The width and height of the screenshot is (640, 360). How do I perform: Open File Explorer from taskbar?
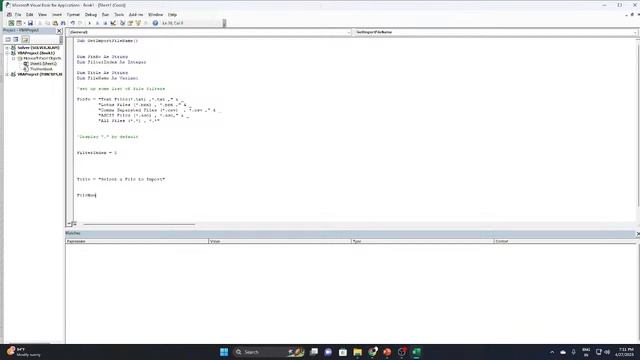pos(358,352)
